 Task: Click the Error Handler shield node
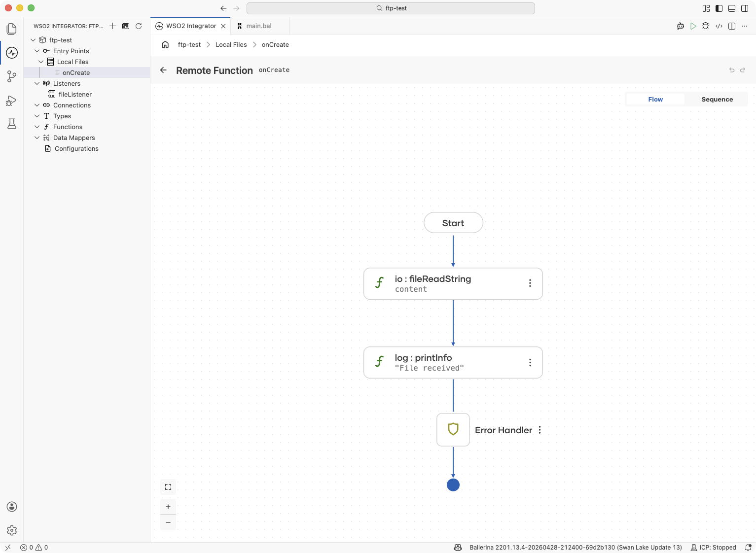pyautogui.click(x=453, y=429)
